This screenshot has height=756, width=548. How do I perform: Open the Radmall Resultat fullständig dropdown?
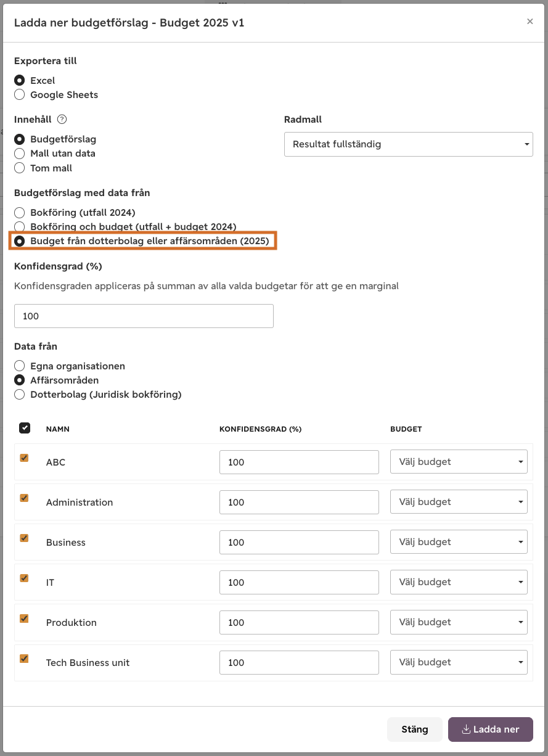(408, 144)
